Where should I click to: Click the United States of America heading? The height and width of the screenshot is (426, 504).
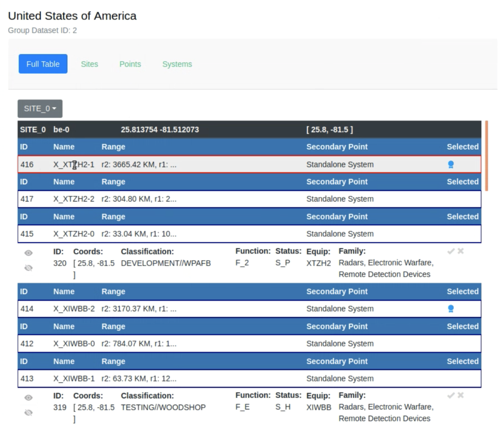coord(72,16)
